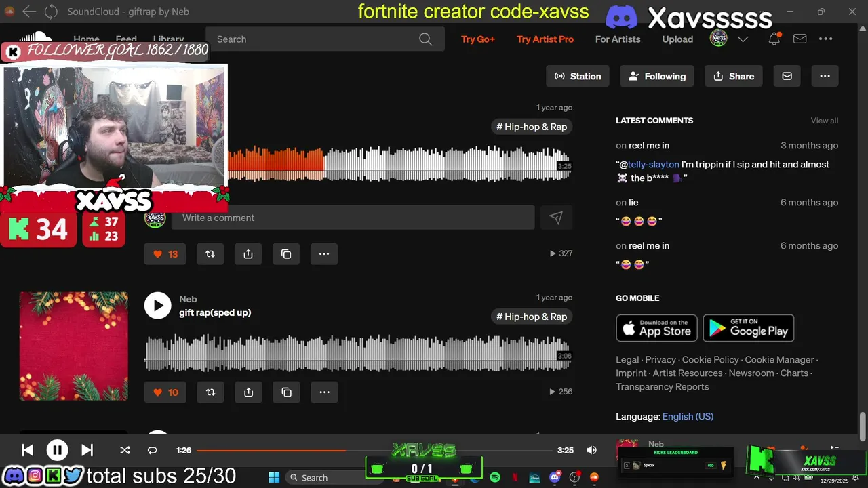
Task: Send a message to Neb via envelope button
Action: tap(787, 76)
